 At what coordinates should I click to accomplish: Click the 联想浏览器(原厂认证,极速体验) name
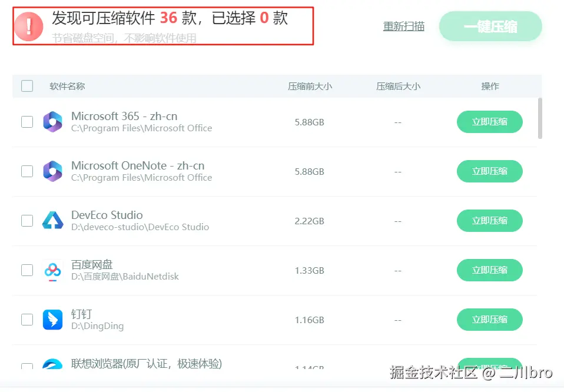[147, 364]
